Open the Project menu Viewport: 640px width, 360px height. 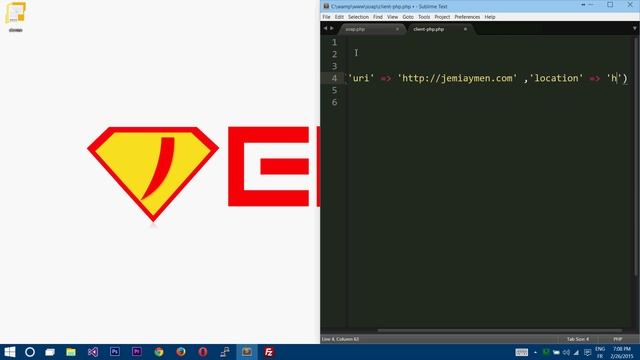pyautogui.click(x=442, y=17)
